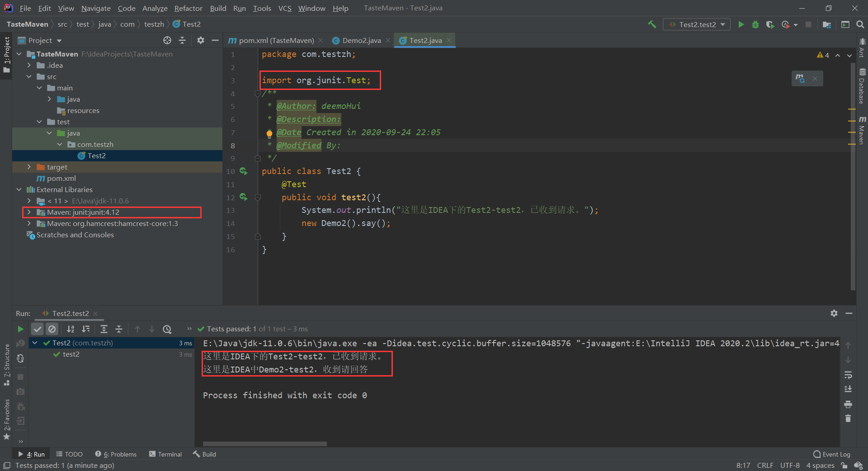Toggle scroll to end in console

[x=848, y=389]
